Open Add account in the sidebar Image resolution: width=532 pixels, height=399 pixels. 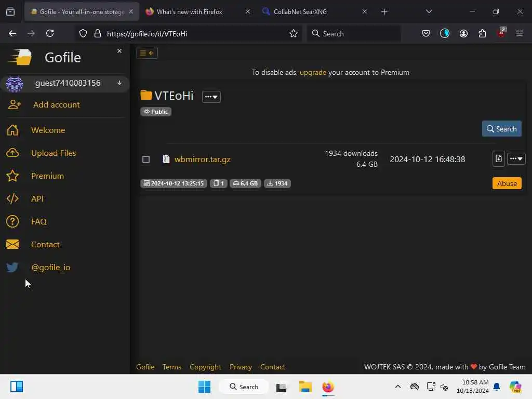tap(56, 105)
